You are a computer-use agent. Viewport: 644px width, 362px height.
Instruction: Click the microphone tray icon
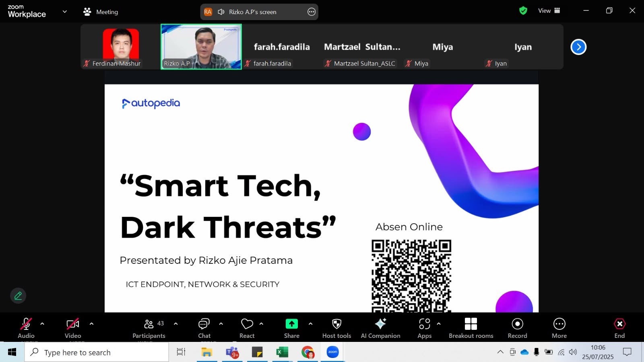[537, 352]
